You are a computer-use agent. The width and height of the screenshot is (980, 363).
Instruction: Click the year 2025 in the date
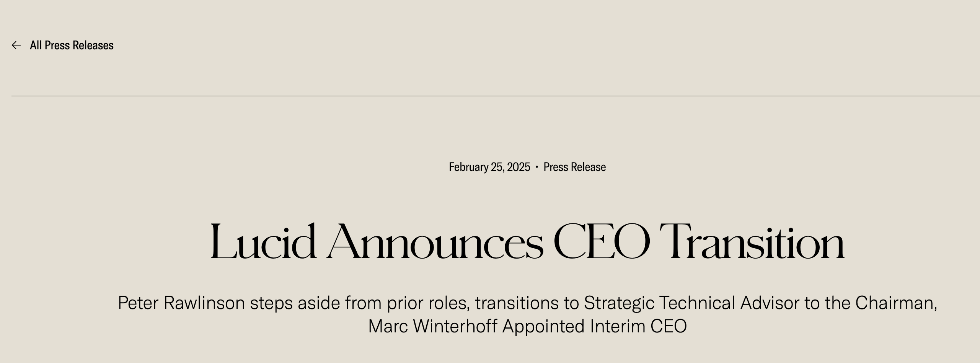(519, 167)
